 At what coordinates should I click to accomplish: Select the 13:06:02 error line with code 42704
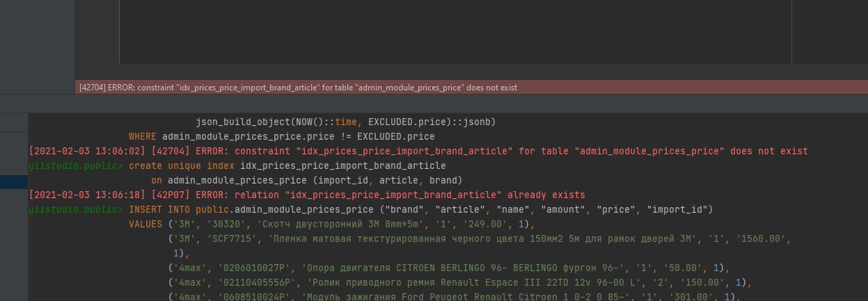[x=418, y=151]
